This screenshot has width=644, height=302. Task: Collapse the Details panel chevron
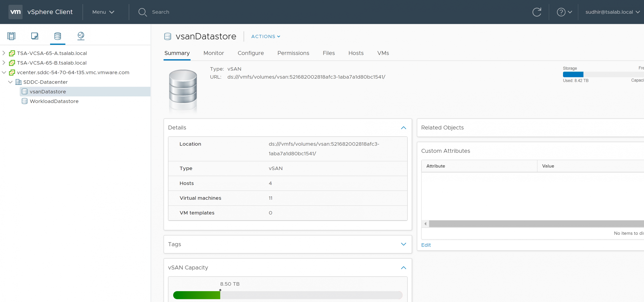click(403, 128)
